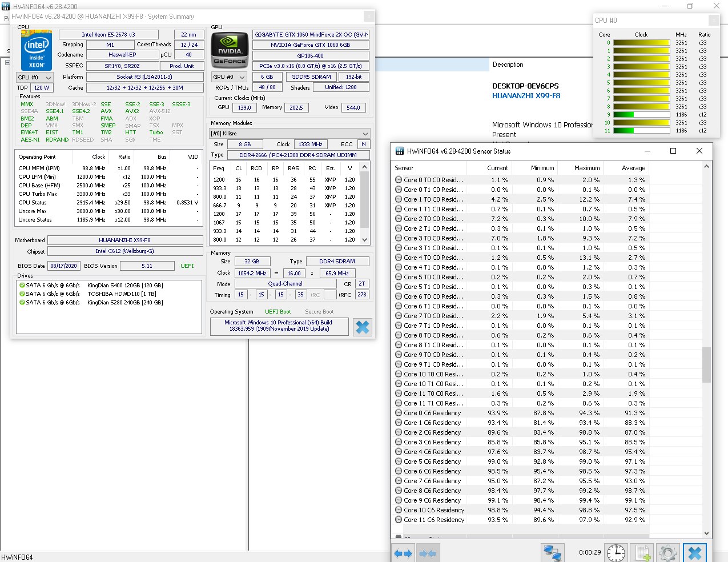Click the GIGABYTE GTX 1060 WindForce GPU name field

tap(311, 35)
